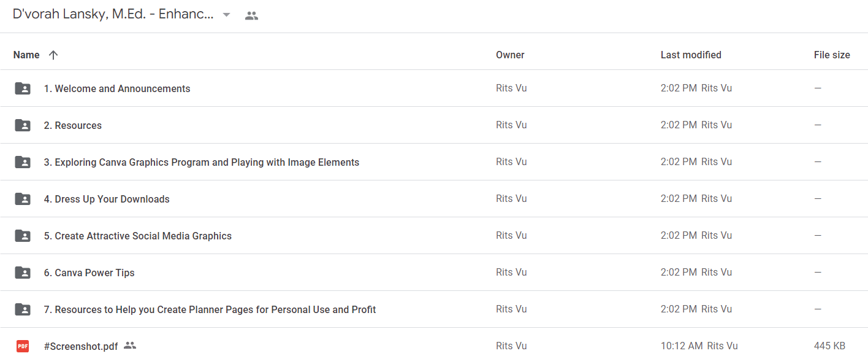Viewport: 868px width, 364px height.
Task: Select the 4. Dress Up Your Downloads row
Action: tap(434, 199)
